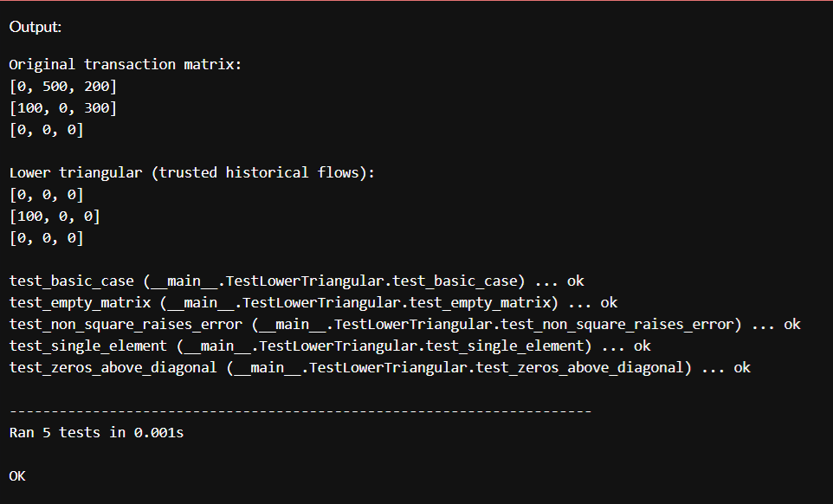The width and height of the screenshot is (833, 504).
Task: Click the test_empty_matrix result line
Action: 313,302
